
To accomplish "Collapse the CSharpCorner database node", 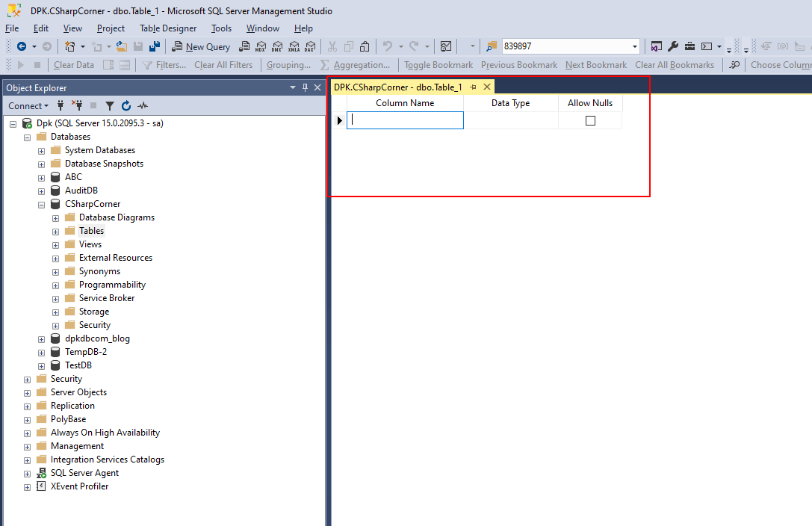I will coord(42,203).
